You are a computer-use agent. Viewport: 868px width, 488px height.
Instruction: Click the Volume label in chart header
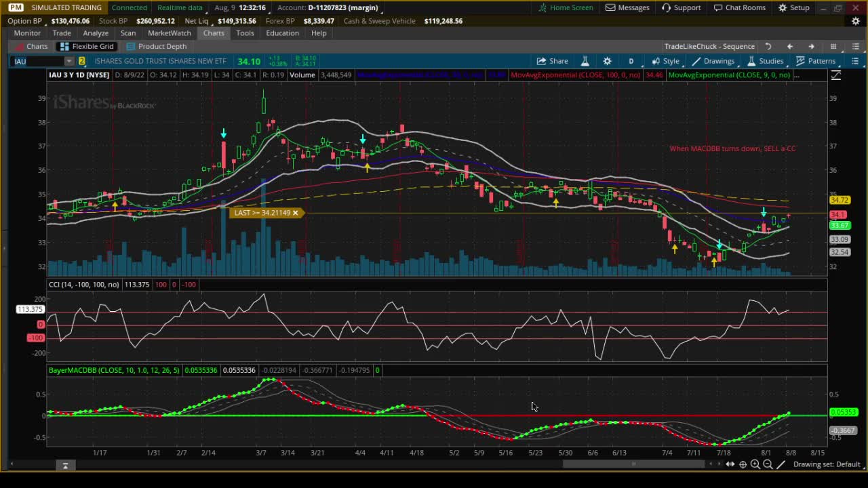click(302, 75)
